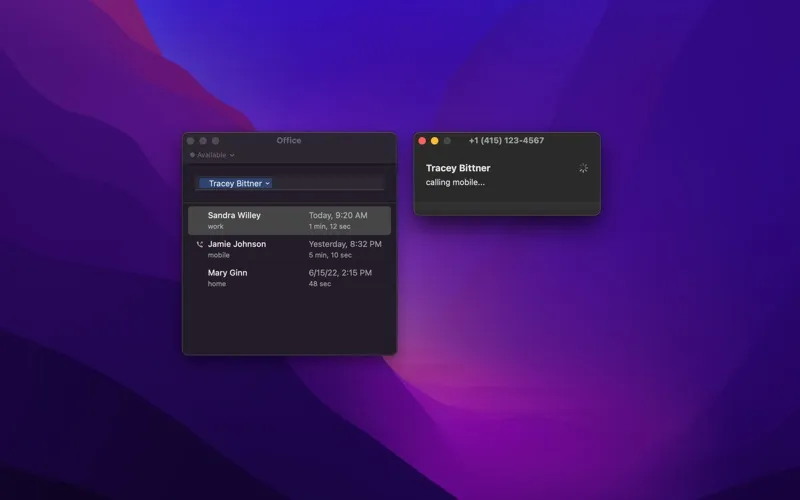Click the 48 sec duration text
This screenshot has height=500, width=800.
point(319,284)
